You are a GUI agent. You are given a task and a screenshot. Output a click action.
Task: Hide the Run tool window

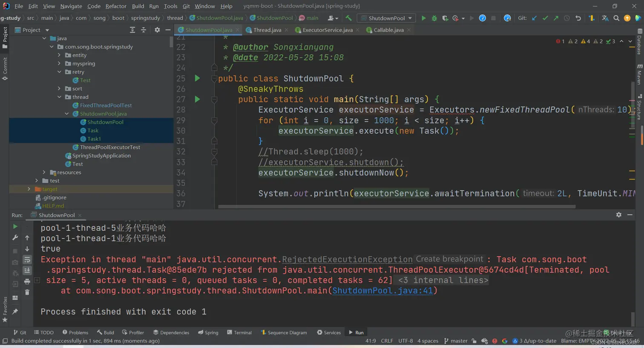point(630,215)
